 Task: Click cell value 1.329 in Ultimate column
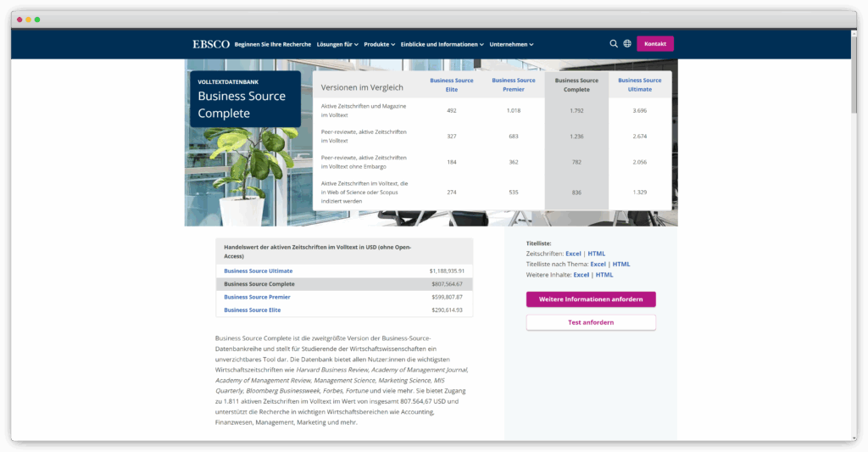[639, 193]
